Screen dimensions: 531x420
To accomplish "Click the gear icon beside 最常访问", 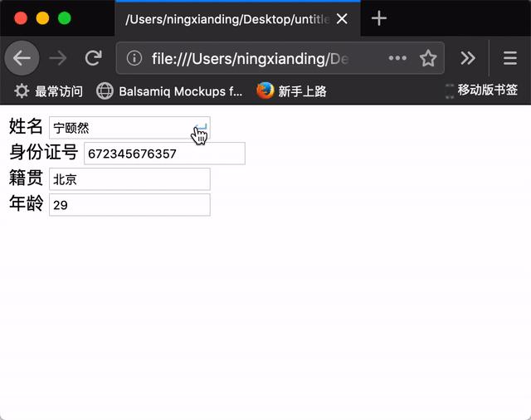I will (x=22, y=91).
